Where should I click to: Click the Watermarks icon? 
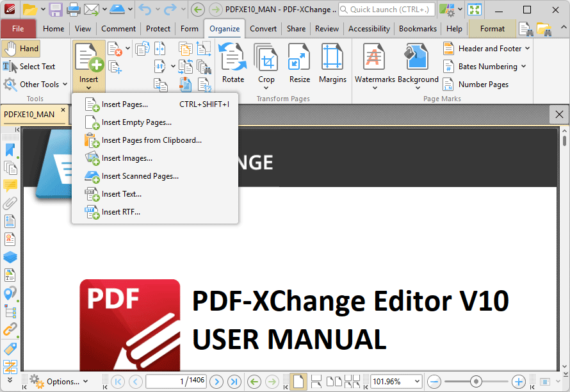(375, 57)
